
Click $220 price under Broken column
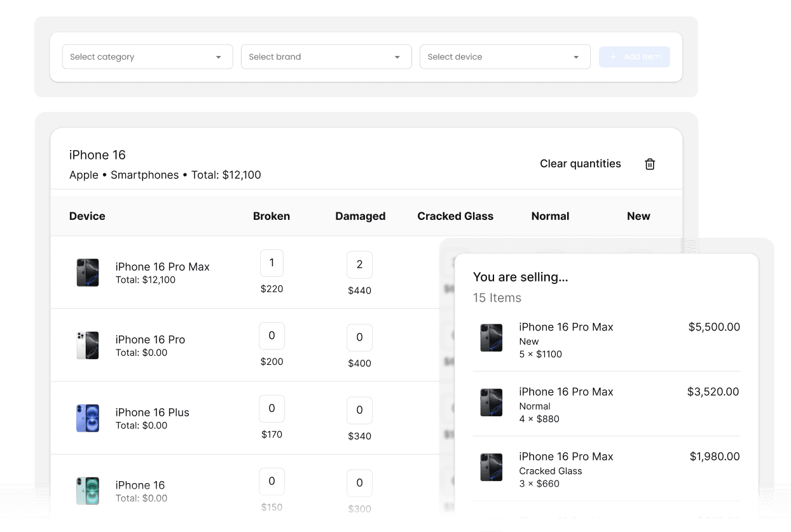point(272,289)
